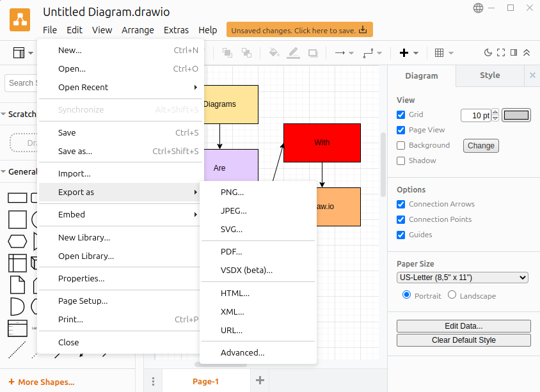Click the grid size 10 pt field
This screenshot has height=392, width=540.
point(476,115)
